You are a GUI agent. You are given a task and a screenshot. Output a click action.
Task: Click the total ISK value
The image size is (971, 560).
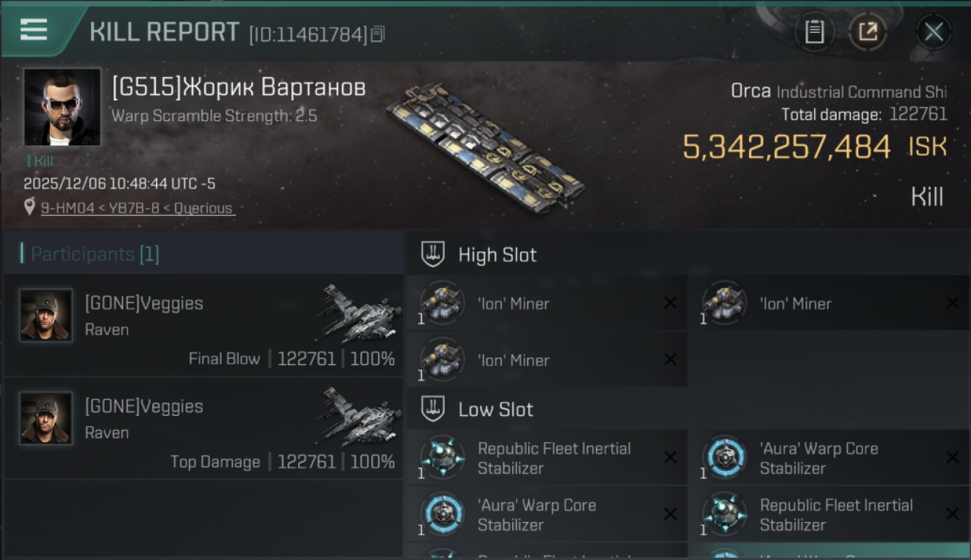[x=787, y=147]
